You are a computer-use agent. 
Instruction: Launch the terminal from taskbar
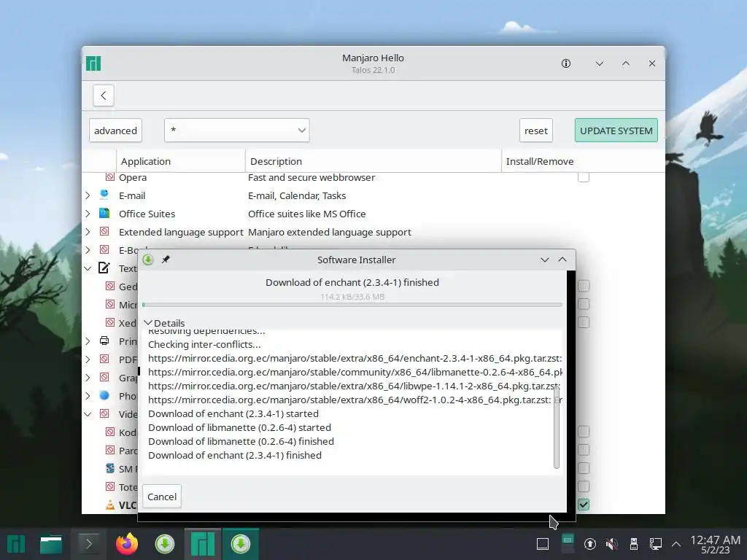[x=89, y=544]
